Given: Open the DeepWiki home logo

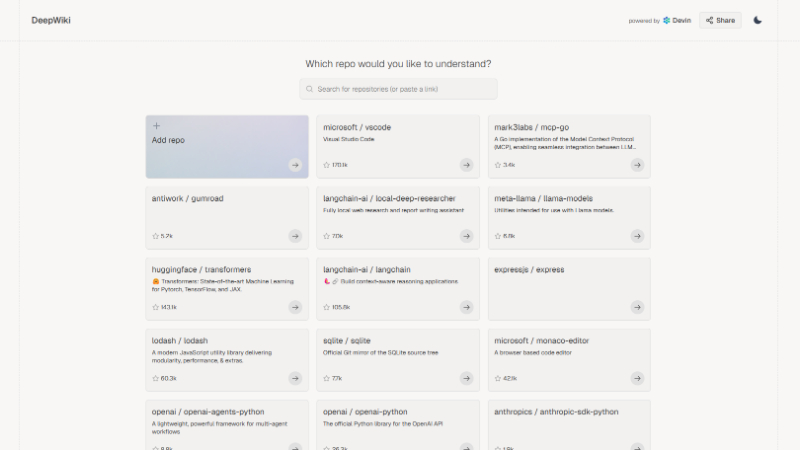Looking at the screenshot, I should point(51,20).
